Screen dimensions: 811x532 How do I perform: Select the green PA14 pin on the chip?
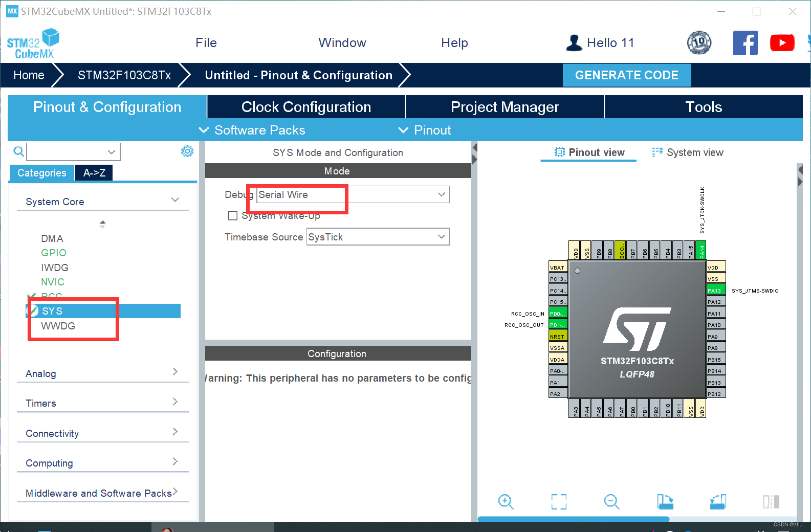[x=701, y=250]
